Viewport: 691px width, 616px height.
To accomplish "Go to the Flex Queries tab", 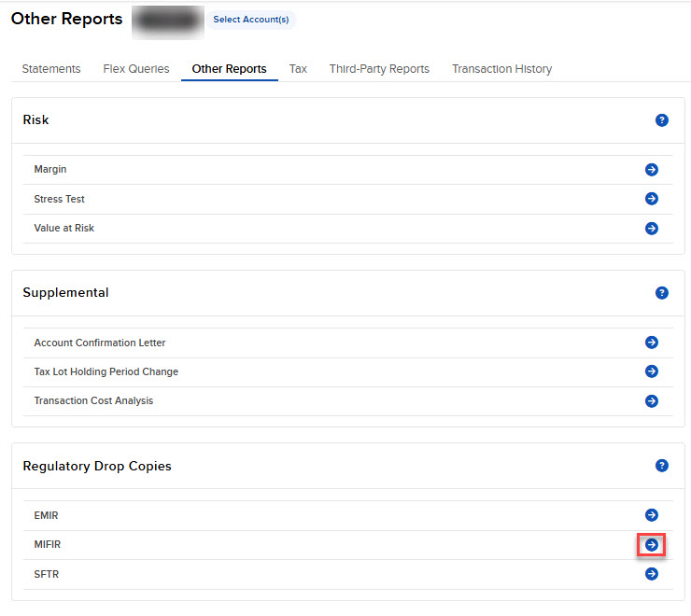I will 136,69.
